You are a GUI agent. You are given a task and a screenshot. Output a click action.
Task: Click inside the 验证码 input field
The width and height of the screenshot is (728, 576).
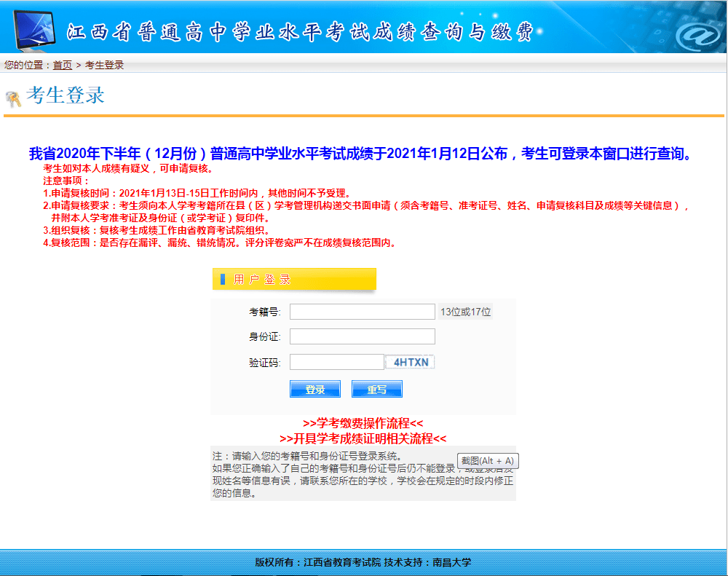(336, 361)
